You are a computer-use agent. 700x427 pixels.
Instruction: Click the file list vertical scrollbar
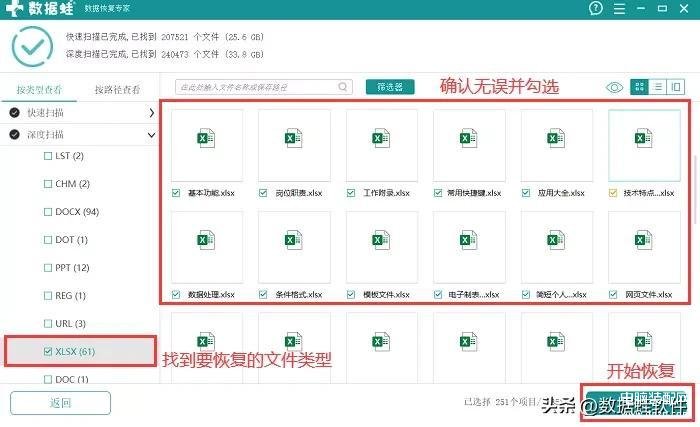click(695, 190)
